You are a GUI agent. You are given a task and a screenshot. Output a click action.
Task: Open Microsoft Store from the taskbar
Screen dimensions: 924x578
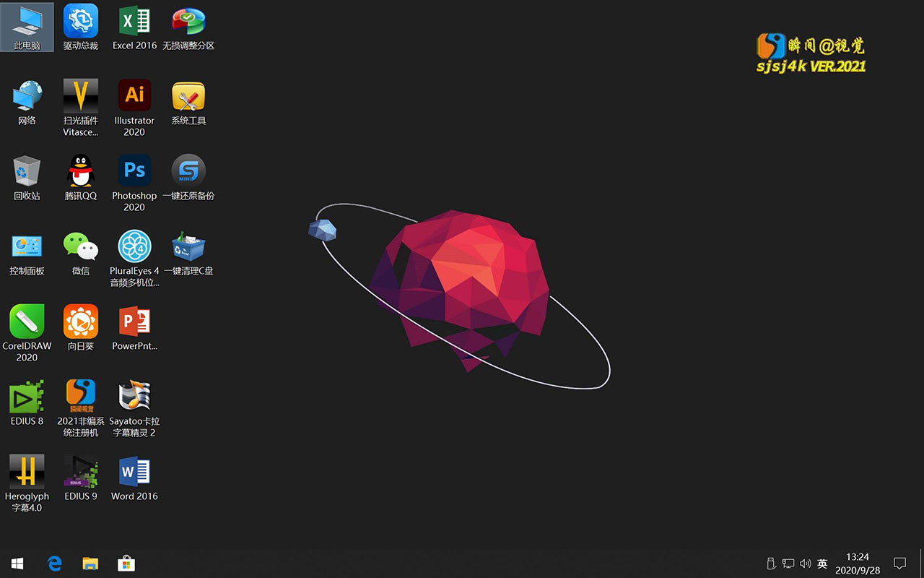click(x=126, y=564)
